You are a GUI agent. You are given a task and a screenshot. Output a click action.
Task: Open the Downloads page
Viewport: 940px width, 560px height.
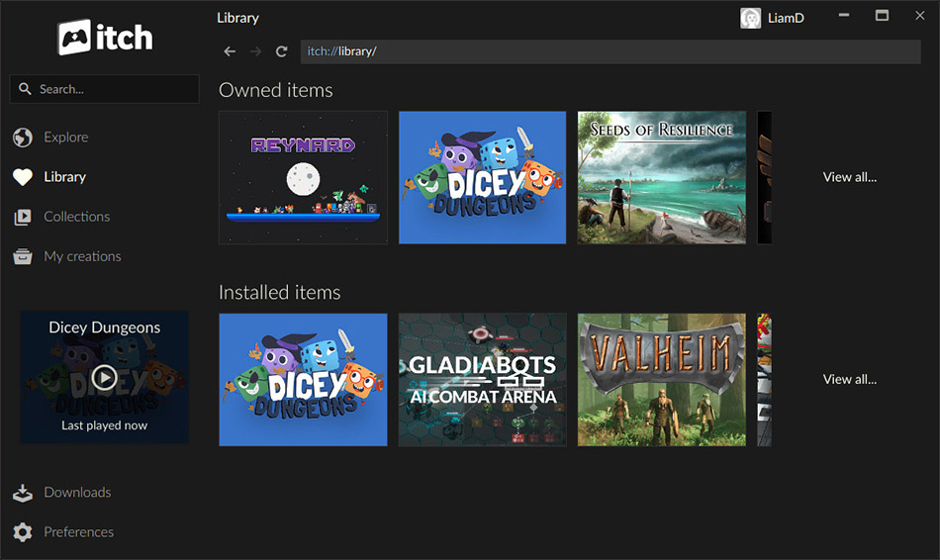pyautogui.click(x=77, y=493)
